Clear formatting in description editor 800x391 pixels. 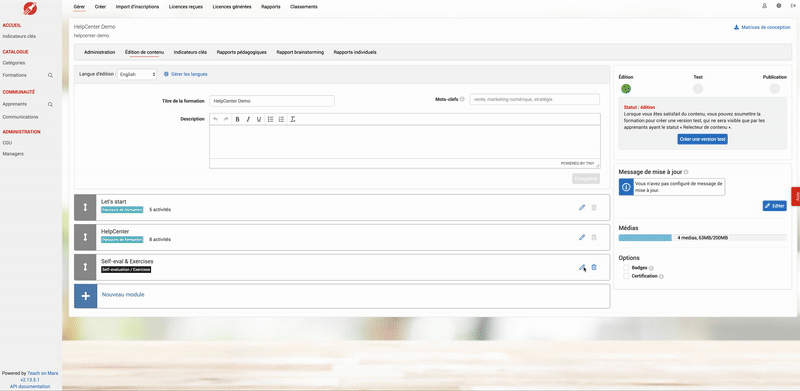tap(293, 119)
